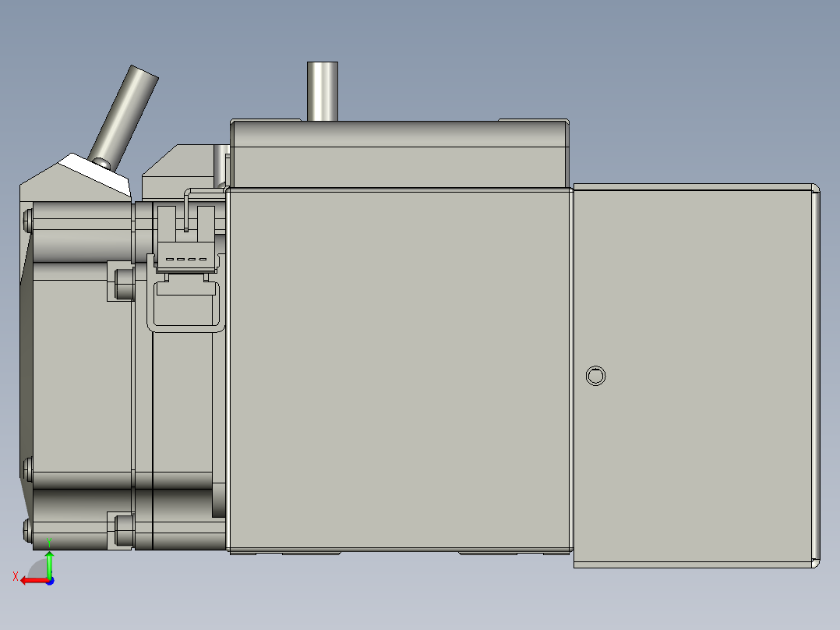Select the blue Z axis origin point
The width and height of the screenshot is (840, 630).
[x=49, y=580]
